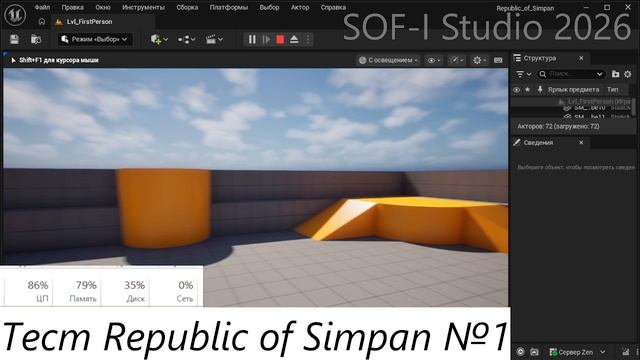Eject from the player controller
The width and height of the screenshot is (640, 360).
(x=294, y=39)
